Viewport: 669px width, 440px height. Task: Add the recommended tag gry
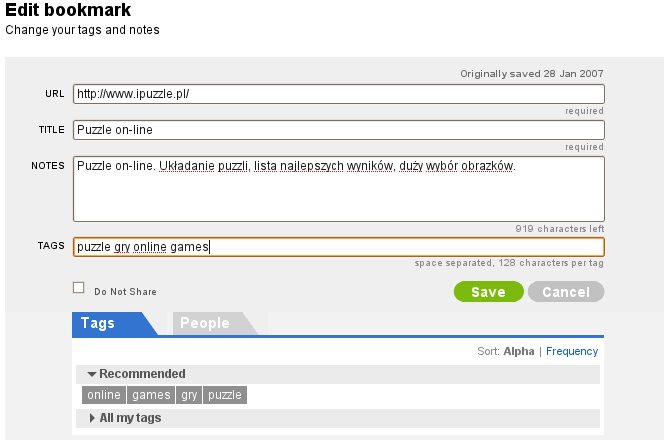pyautogui.click(x=189, y=395)
